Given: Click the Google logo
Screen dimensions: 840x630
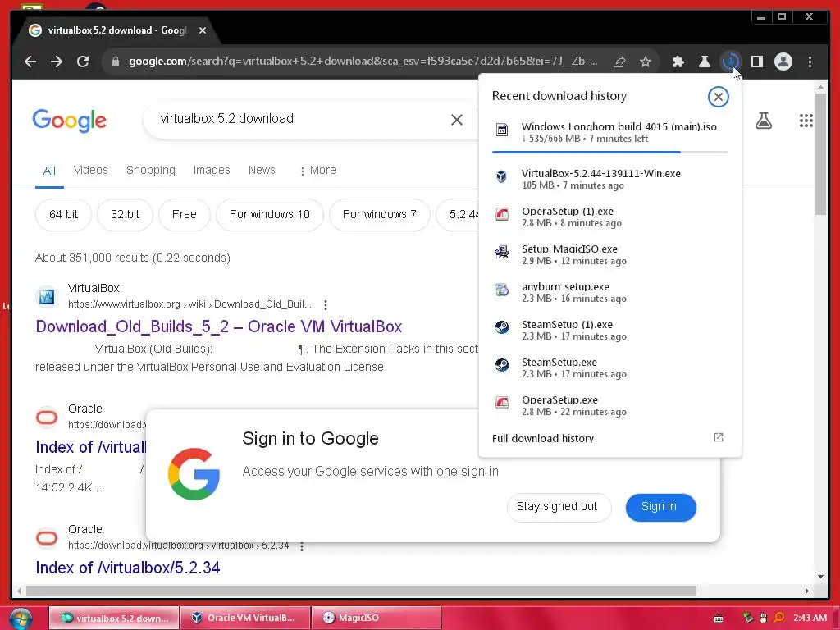Looking at the screenshot, I should tap(69, 121).
